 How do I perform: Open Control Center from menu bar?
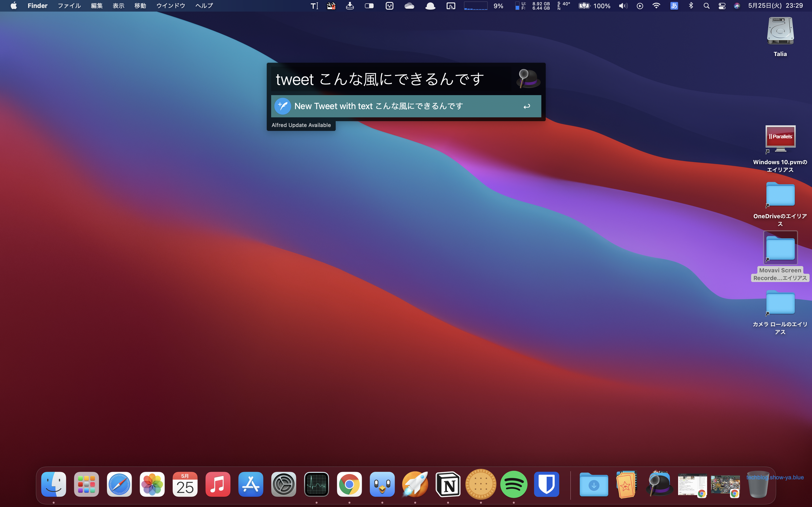[722, 6]
